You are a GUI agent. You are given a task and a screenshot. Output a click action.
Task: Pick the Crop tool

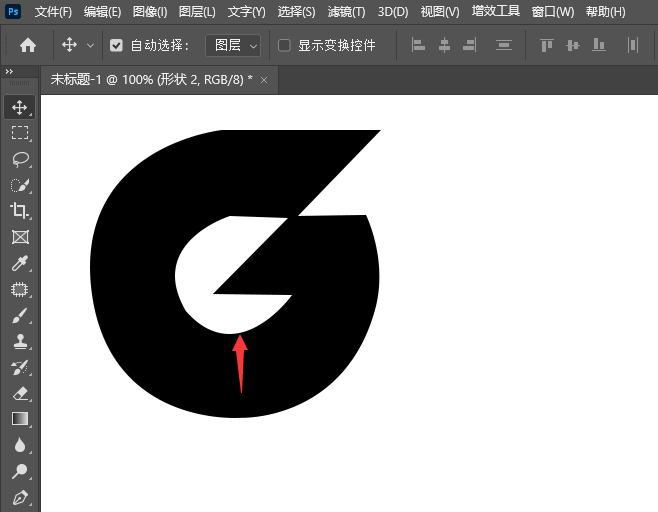19,211
